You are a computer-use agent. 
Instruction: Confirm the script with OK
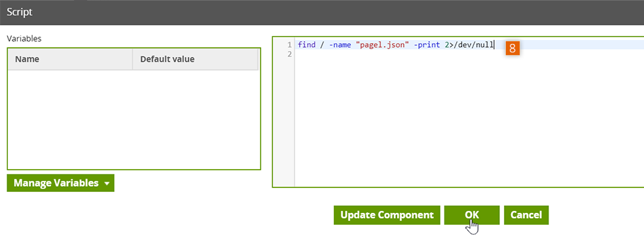(471, 215)
